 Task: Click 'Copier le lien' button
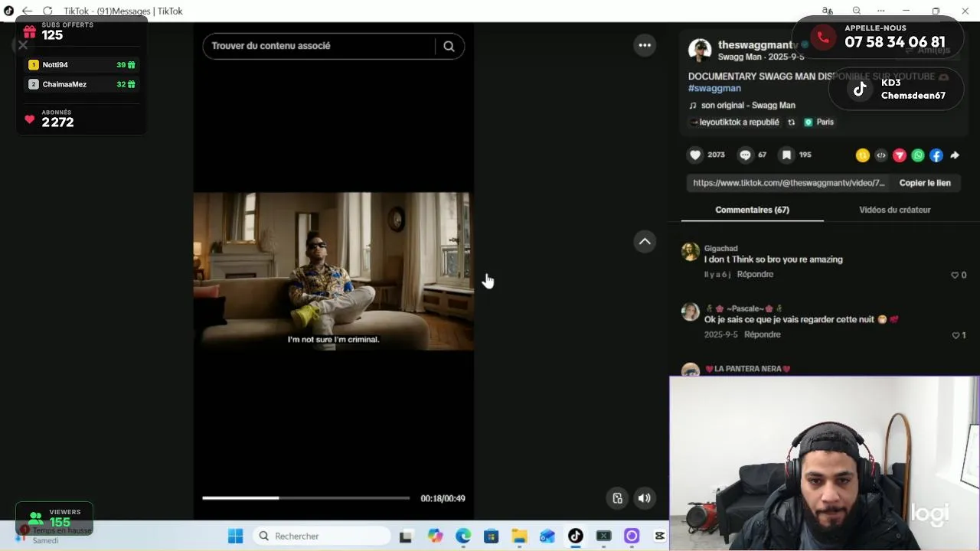(x=925, y=183)
